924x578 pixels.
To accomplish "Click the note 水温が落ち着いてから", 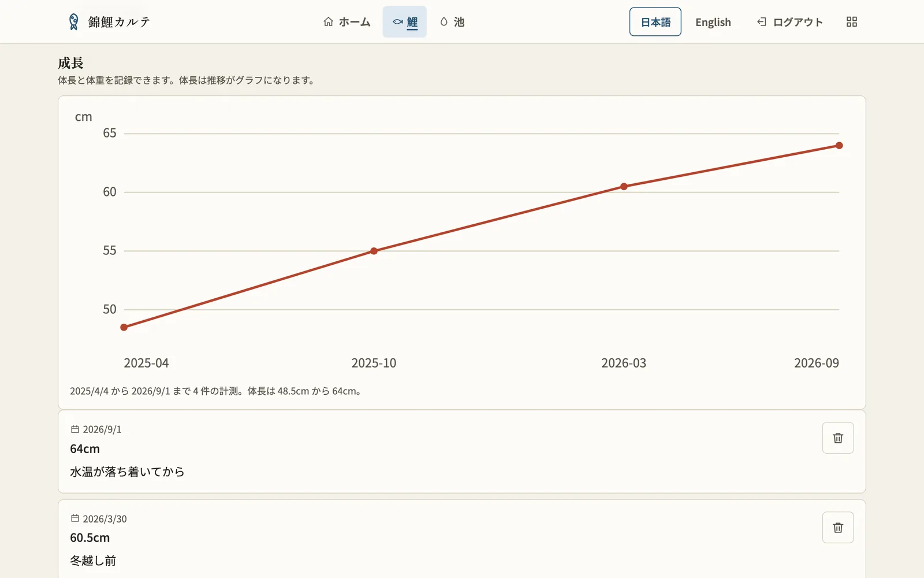I will pyautogui.click(x=127, y=472).
